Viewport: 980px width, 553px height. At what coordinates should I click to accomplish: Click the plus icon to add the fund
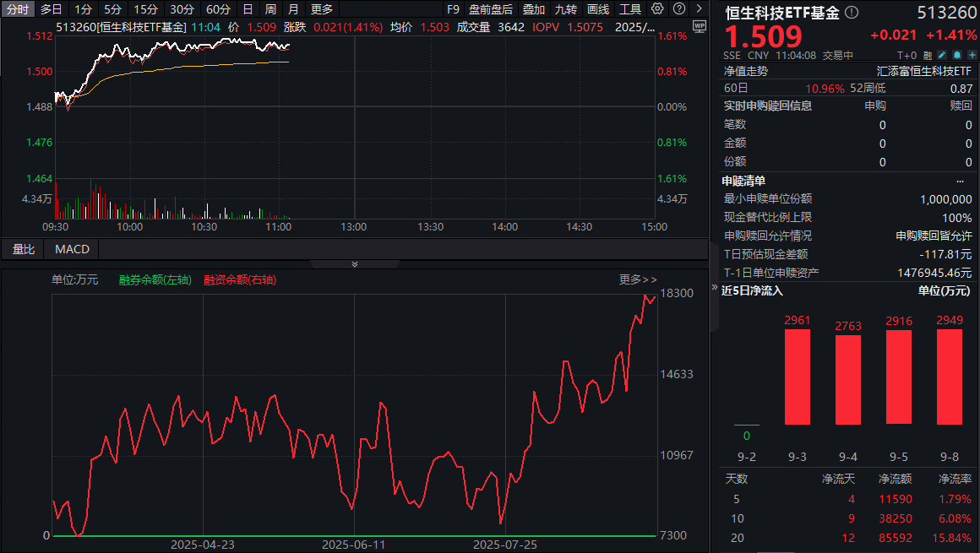[x=972, y=54]
